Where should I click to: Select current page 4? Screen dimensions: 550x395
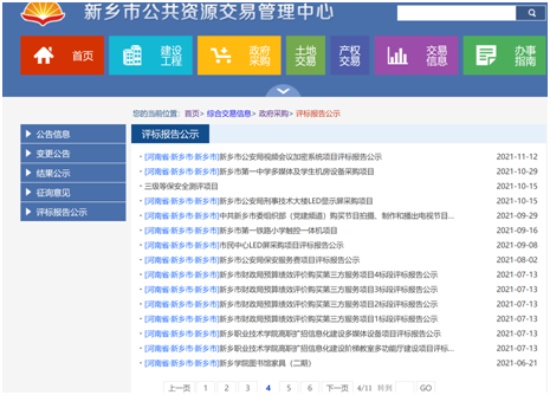(x=268, y=388)
